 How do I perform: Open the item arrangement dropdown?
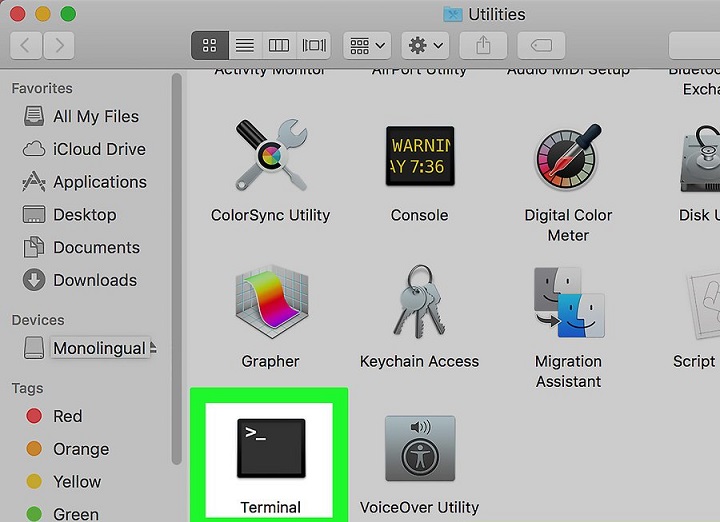pos(367,45)
